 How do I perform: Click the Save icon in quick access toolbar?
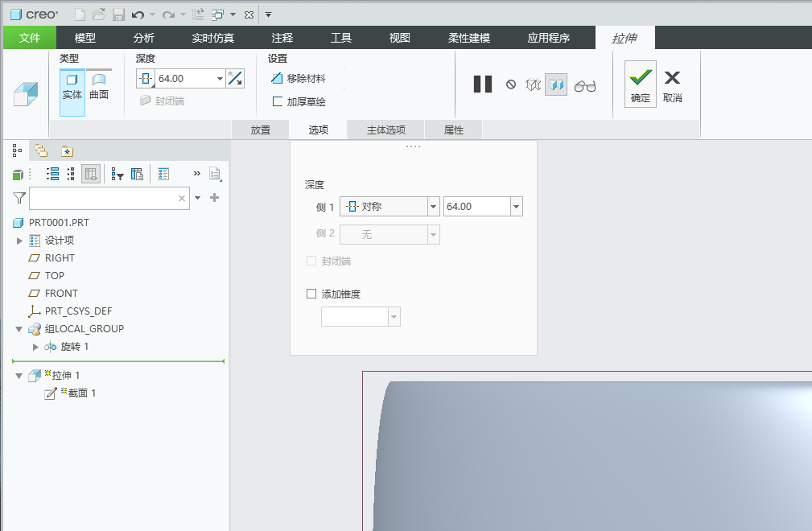click(119, 14)
